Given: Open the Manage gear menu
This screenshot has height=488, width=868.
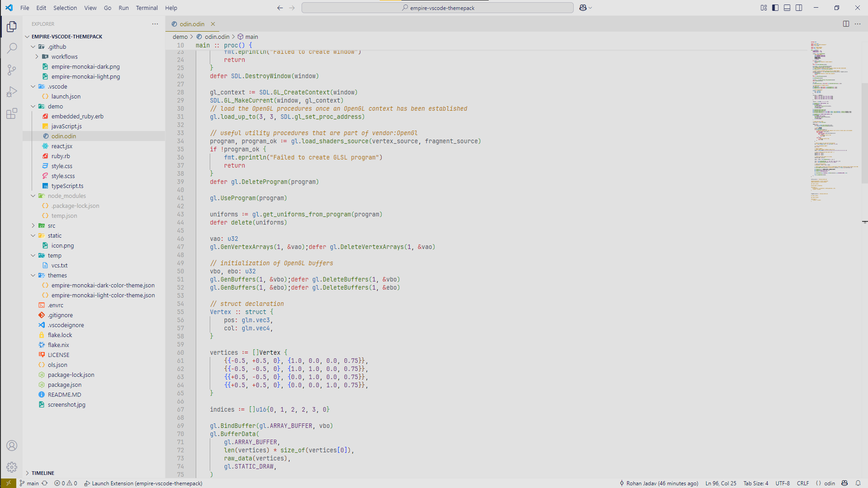Looking at the screenshot, I should coord(12,467).
